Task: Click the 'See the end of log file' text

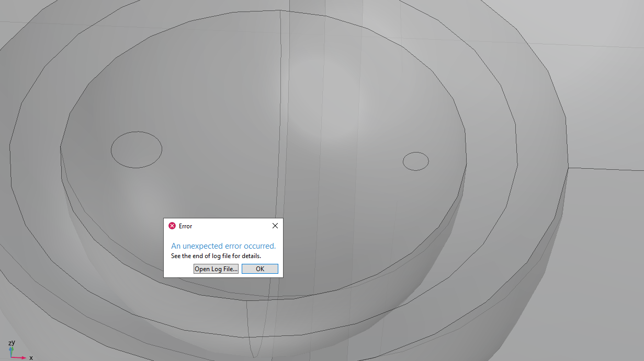Action: point(216,256)
